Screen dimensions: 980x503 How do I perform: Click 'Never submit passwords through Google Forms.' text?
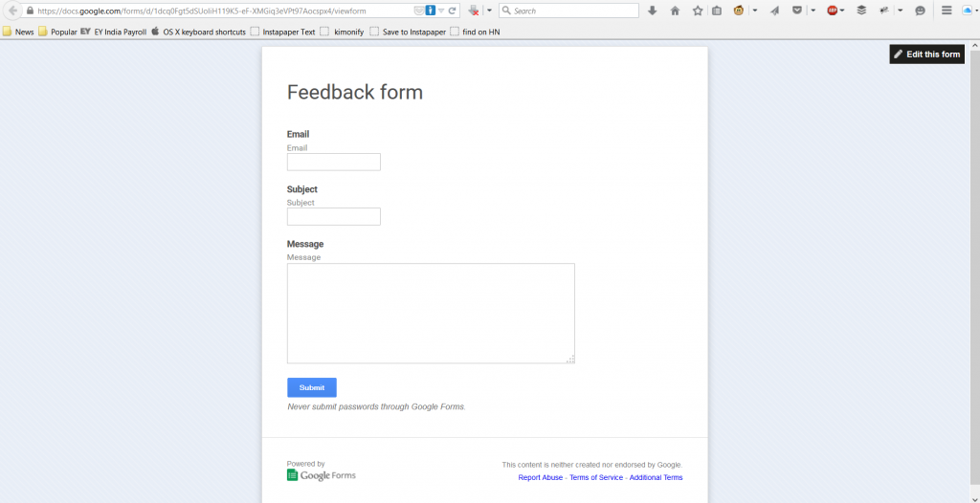(x=377, y=406)
